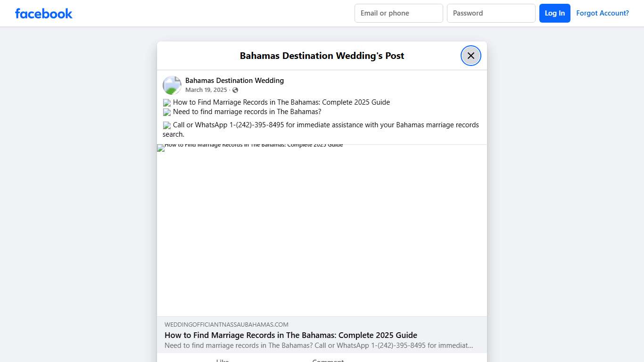Click the post header titled Bahamas Destination Wedding's Post
Viewport: 644px width, 362px height.
pos(322,56)
